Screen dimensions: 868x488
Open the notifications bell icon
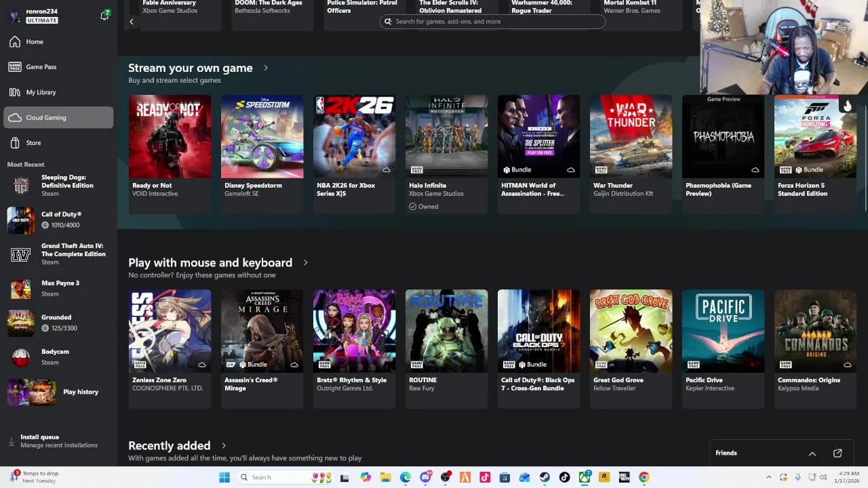point(104,15)
